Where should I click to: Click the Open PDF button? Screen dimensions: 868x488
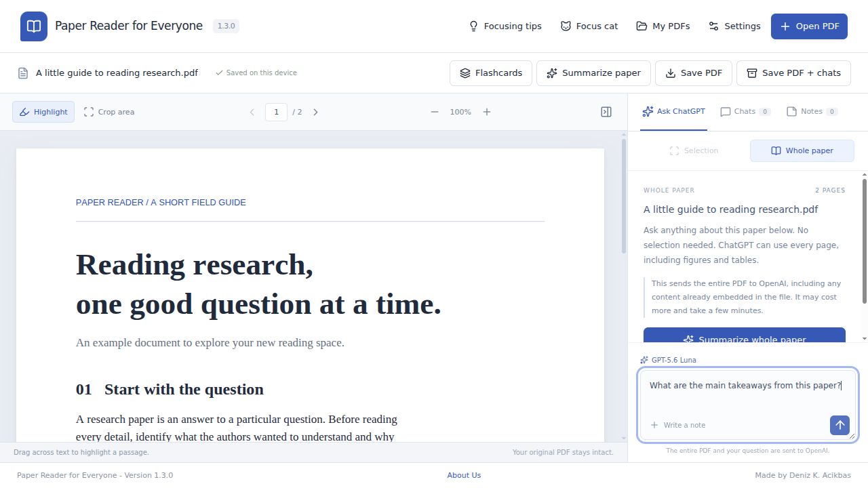click(810, 26)
